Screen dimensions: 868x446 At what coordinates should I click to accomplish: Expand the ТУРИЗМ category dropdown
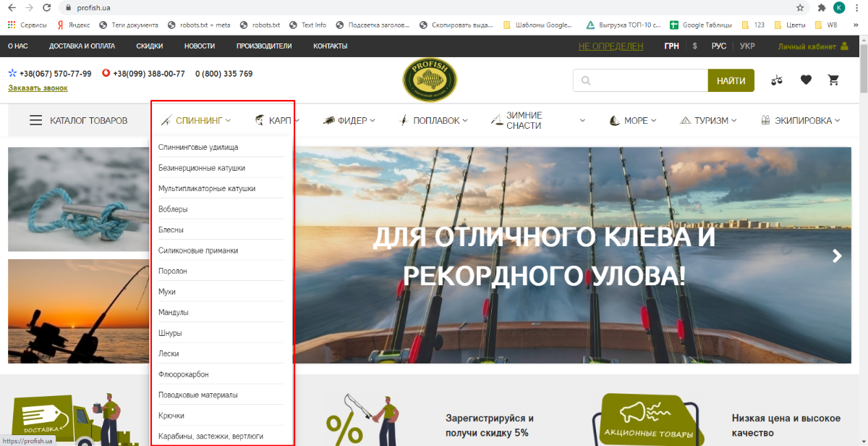point(708,120)
